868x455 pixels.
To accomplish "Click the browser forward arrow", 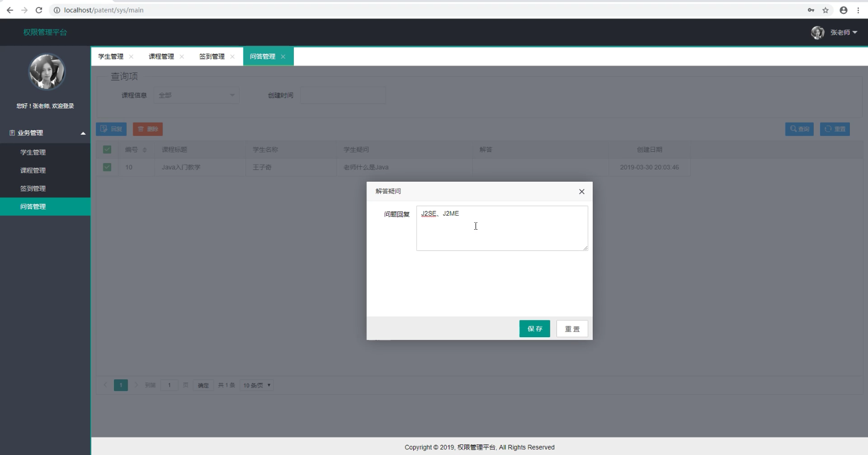I will (x=24, y=10).
